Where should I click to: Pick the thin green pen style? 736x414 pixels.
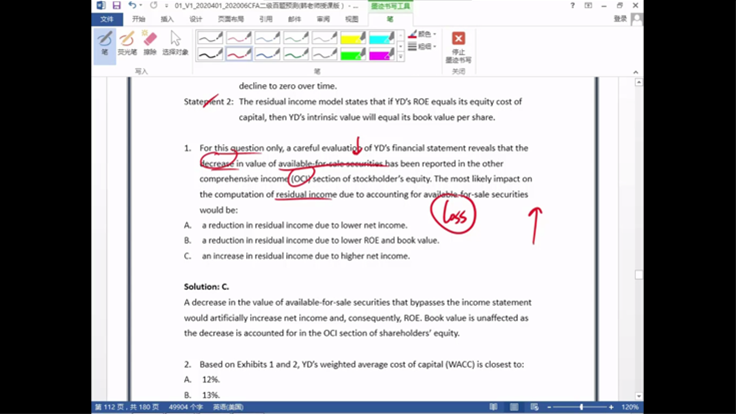(x=296, y=38)
